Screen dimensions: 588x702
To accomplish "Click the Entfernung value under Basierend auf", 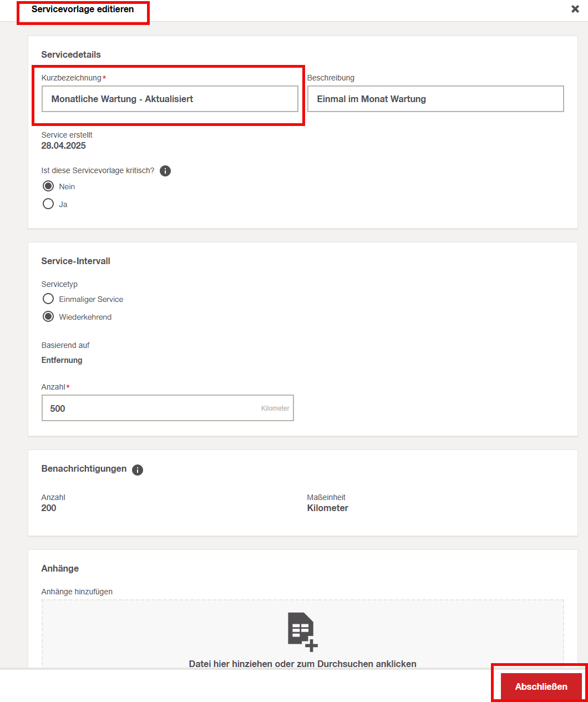I will [62, 360].
